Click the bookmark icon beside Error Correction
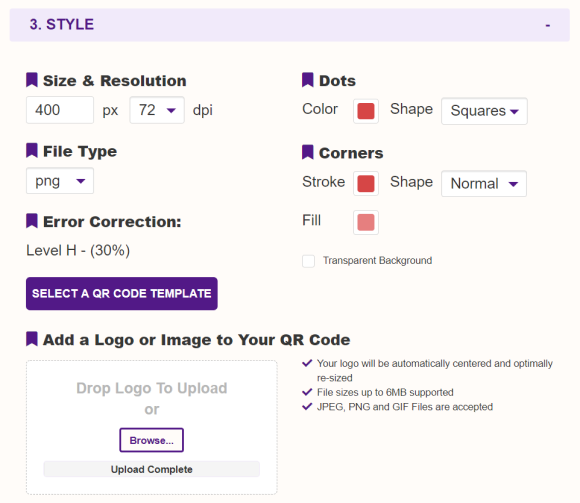 point(32,221)
